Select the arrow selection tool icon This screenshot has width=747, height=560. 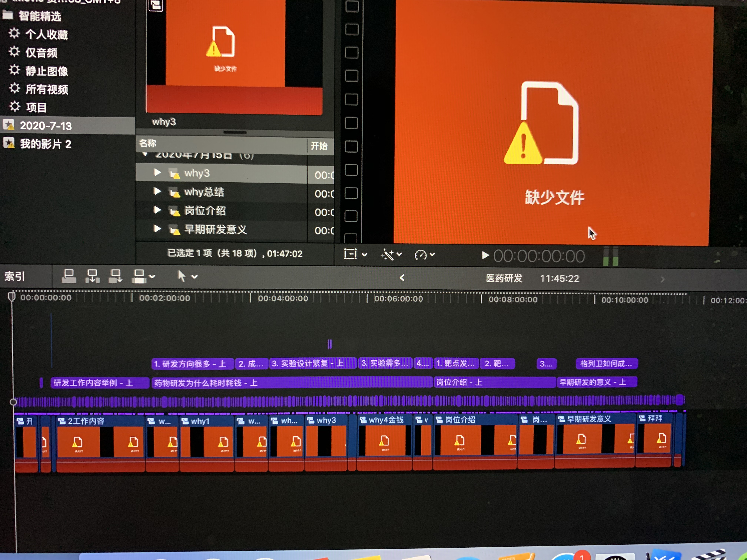click(181, 276)
